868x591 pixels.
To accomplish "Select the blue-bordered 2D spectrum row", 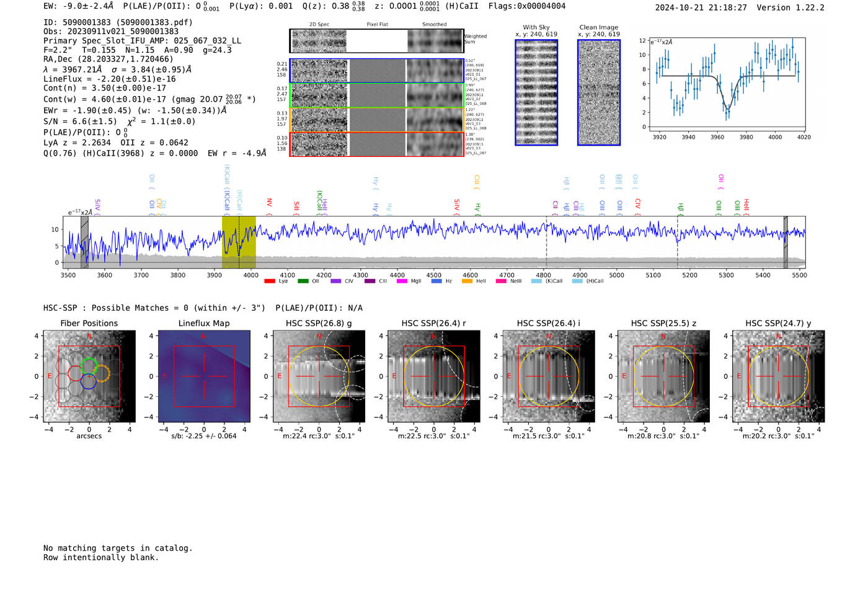I will [377, 71].
